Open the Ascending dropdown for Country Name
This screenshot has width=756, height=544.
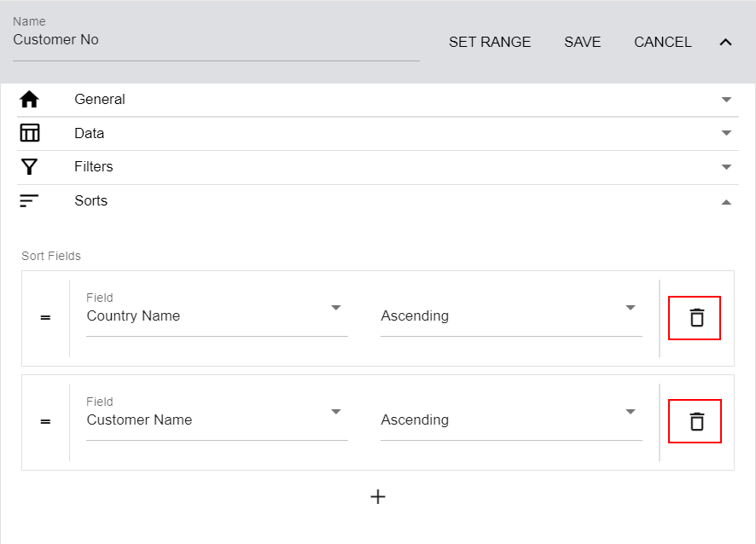631,308
